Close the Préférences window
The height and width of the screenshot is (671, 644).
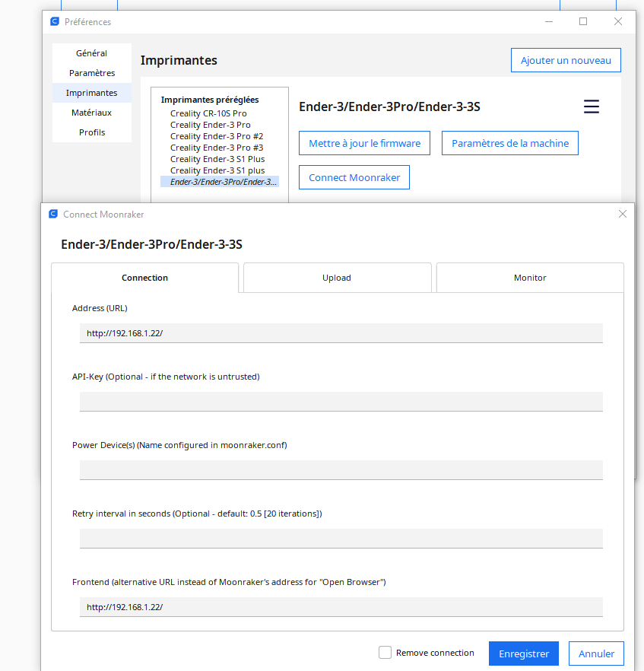point(618,21)
